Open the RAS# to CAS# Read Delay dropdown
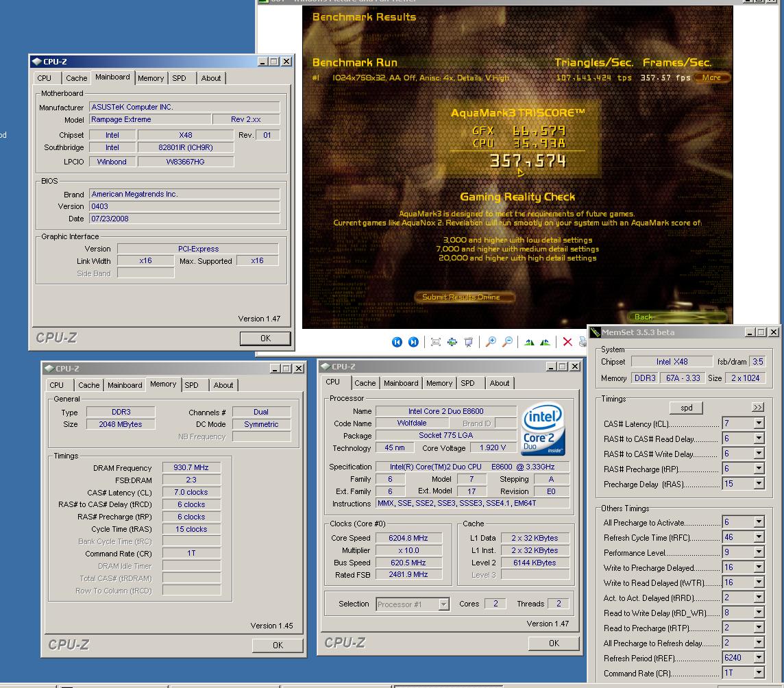The width and height of the screenshot is (784, 688). click(759, 439)
